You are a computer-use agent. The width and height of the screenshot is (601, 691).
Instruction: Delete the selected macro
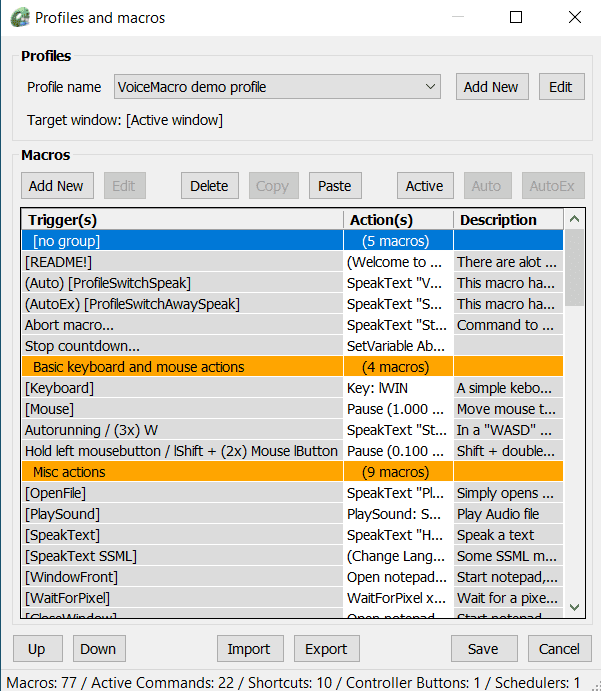209,186
